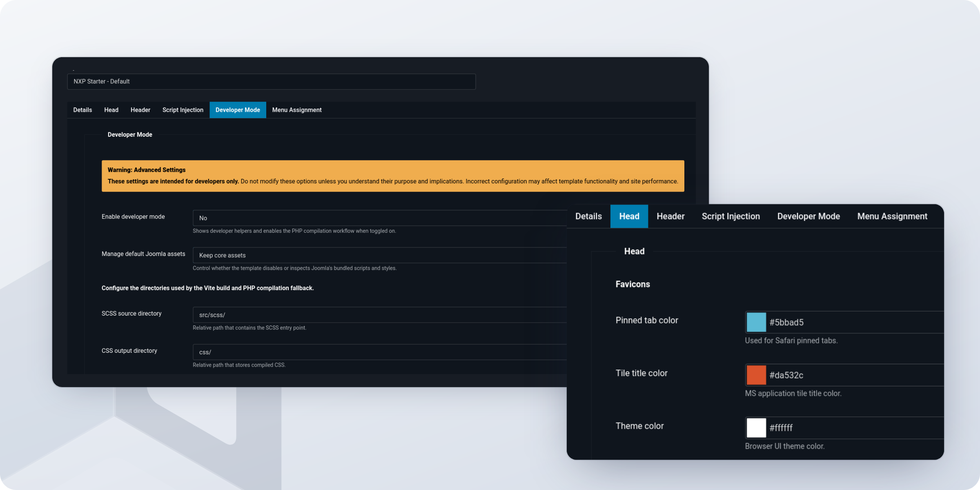
Task: Click SCSS source directory label
Action: click(131, 313)
